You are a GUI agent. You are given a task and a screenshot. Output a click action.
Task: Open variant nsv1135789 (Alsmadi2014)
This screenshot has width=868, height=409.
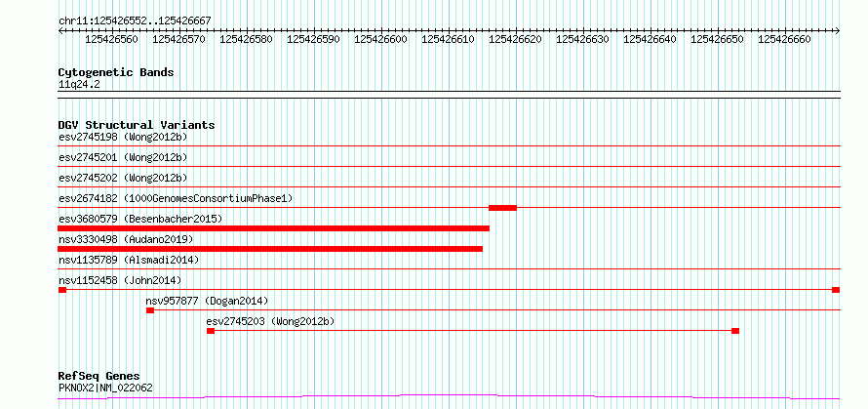[129, 260]
